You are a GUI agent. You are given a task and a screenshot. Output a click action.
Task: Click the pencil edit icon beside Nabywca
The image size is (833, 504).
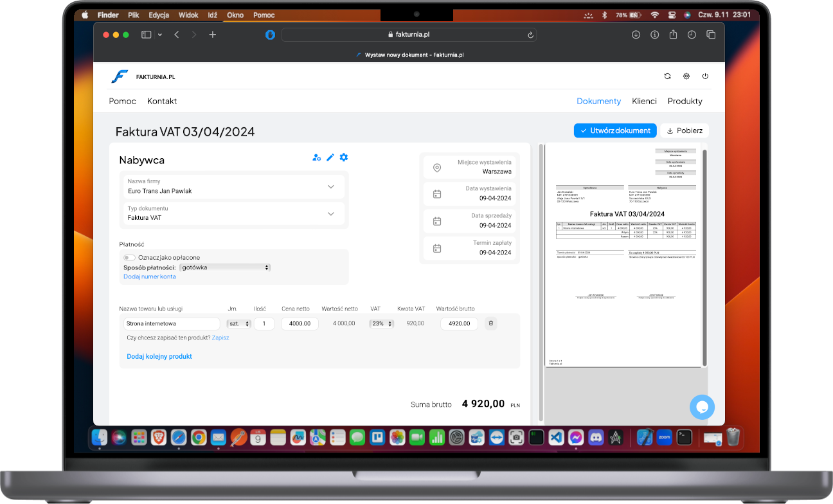[x=330, y=157]
